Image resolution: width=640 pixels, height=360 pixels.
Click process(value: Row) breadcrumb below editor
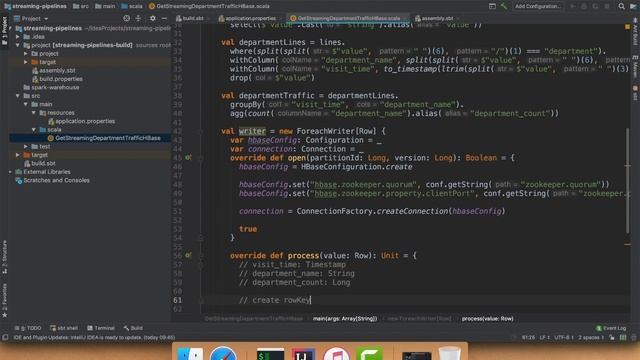coord(487,319)
